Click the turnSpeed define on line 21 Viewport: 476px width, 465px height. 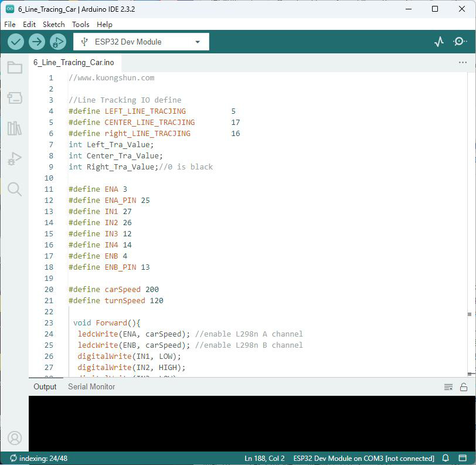(125, 301)
